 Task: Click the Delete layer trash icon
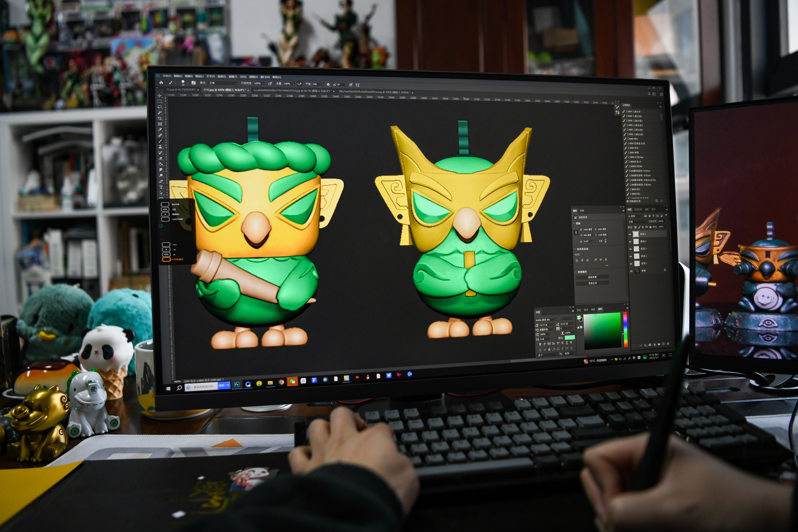tap(668, 344)
